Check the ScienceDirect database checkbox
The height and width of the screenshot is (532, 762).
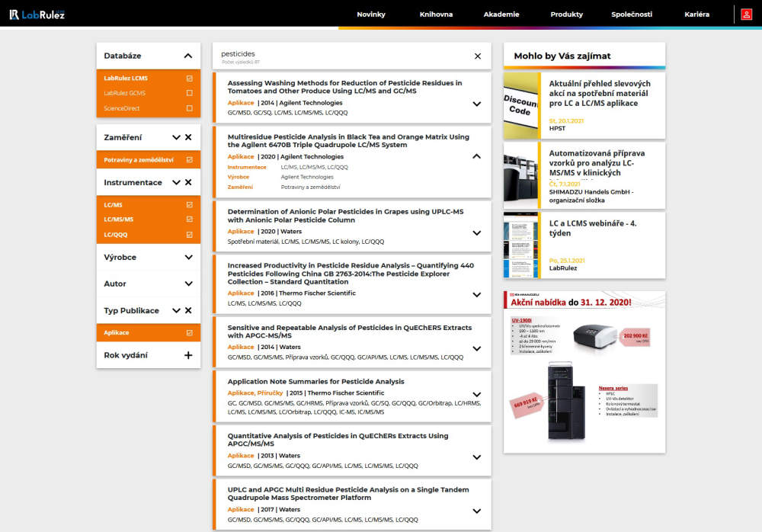coord(190,108)
